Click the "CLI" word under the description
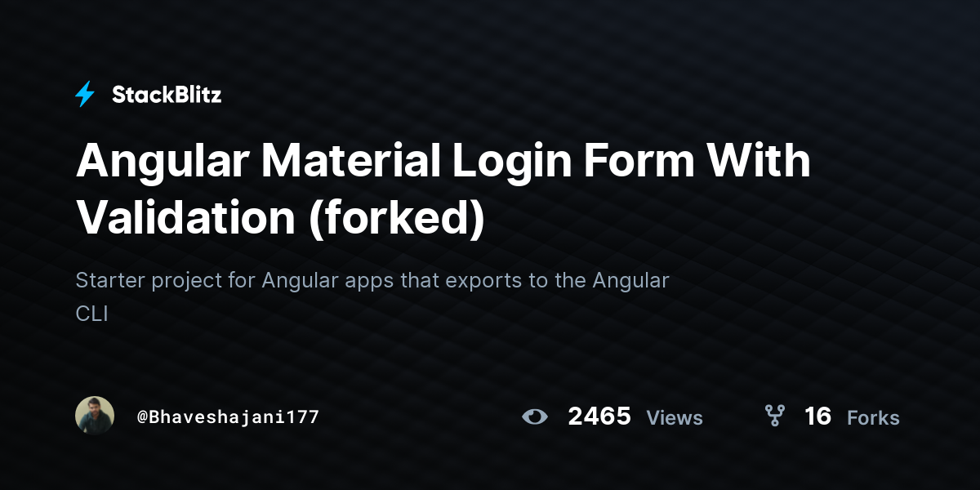Image resolution: width=980 pixels, height=490 pixels. [91, 314]
